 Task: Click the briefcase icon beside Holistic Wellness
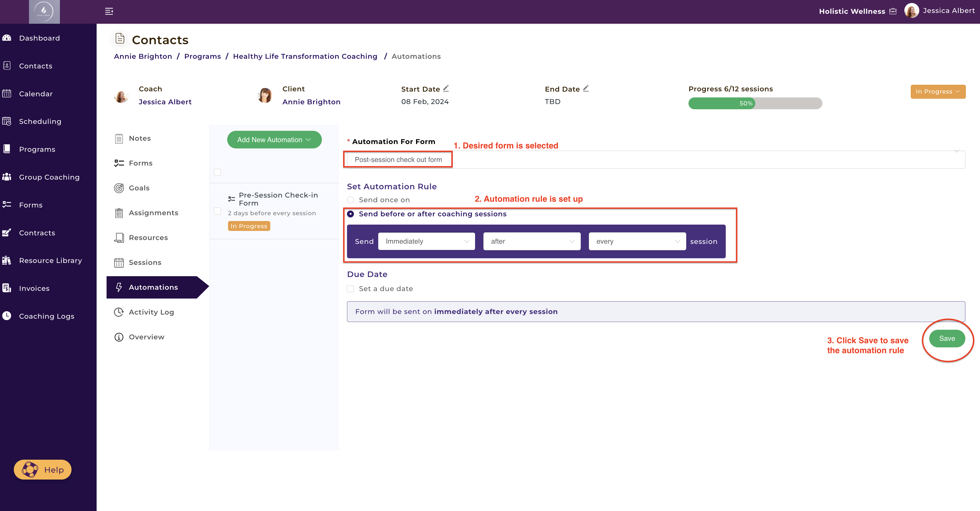[x=893, y=11]
